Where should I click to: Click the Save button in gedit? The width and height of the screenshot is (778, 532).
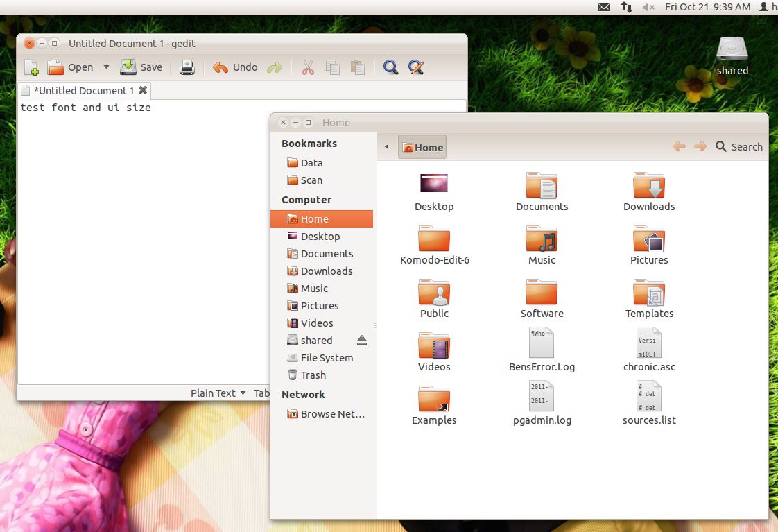pos(141,67)
